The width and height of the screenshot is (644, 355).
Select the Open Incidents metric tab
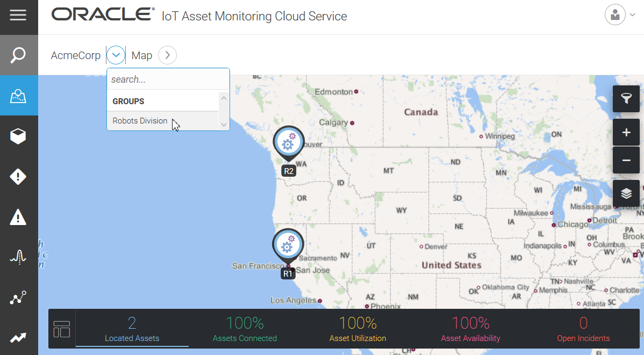point(583,329)
